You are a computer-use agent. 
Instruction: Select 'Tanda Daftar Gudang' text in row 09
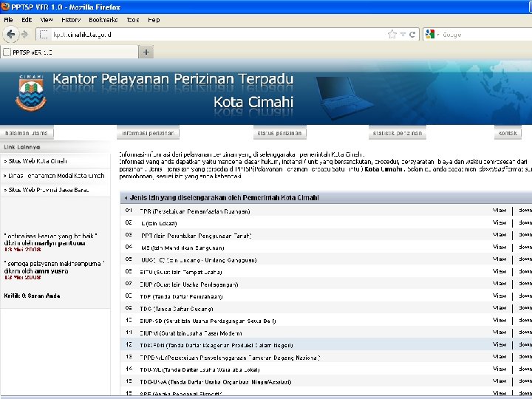(x=183, y=309)
